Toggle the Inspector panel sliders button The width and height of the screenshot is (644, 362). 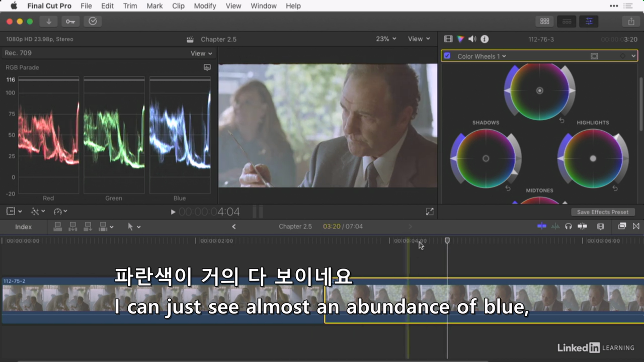[589, 21]
